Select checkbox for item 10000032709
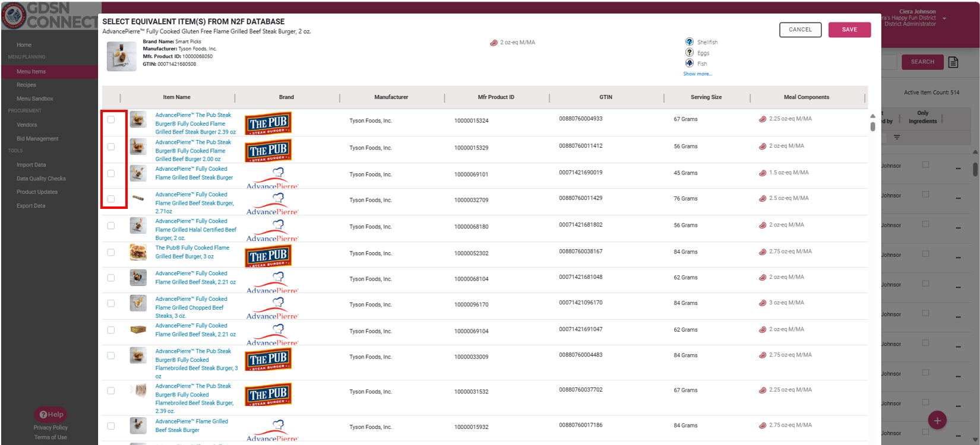The image size is (980, 445). [111, 199]
